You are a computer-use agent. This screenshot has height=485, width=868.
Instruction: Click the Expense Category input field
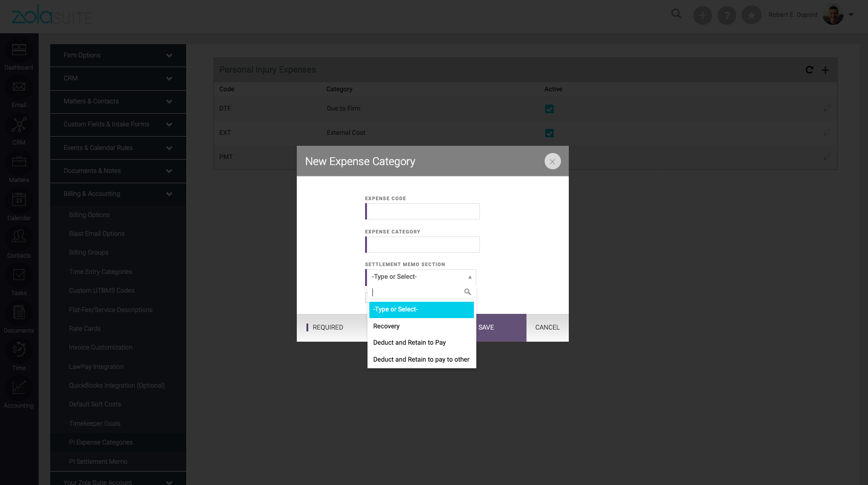(423, 244)
